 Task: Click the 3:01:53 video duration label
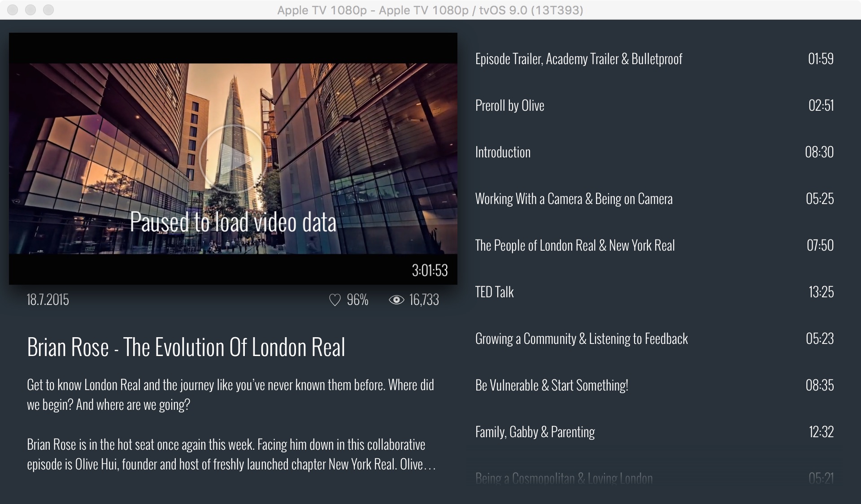point(430,270)
